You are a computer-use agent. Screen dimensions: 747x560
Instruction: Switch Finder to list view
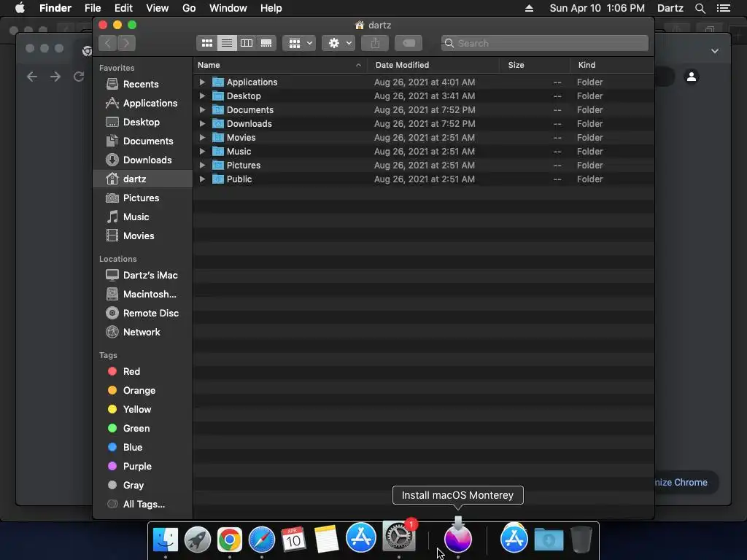tap(227, 43)
